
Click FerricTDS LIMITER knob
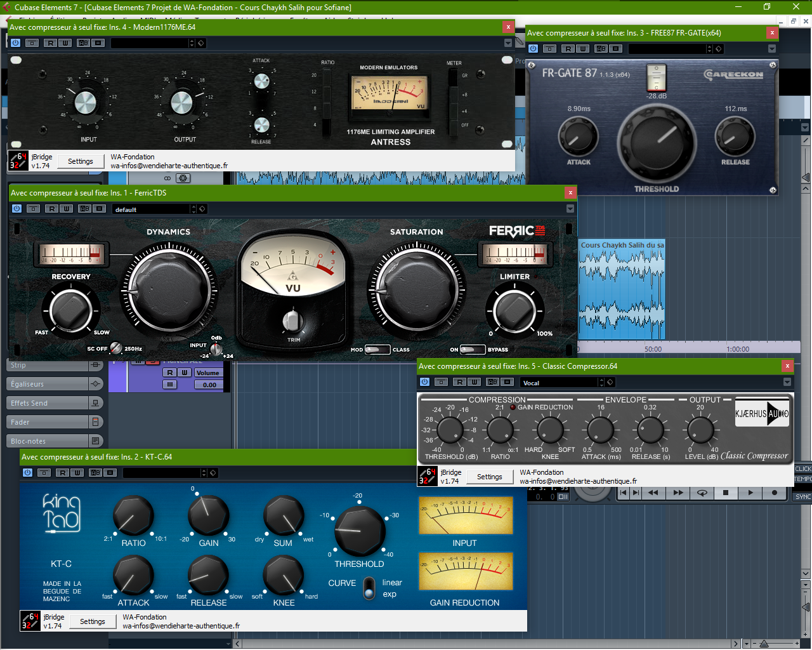click(x=514, y=311)
